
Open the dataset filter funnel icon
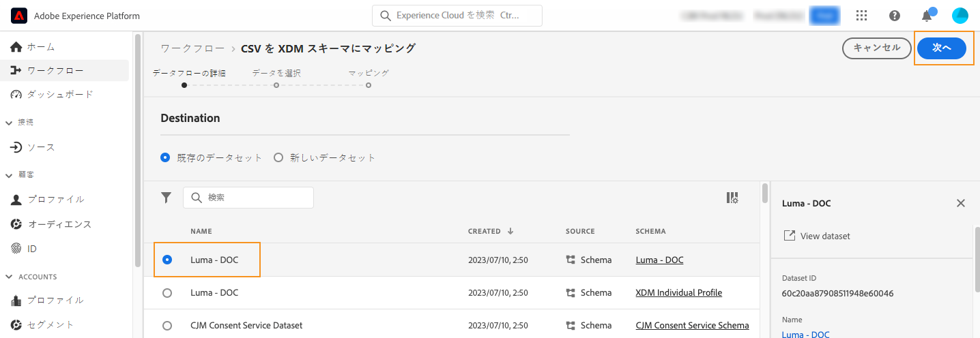click(x=166, y=198)
